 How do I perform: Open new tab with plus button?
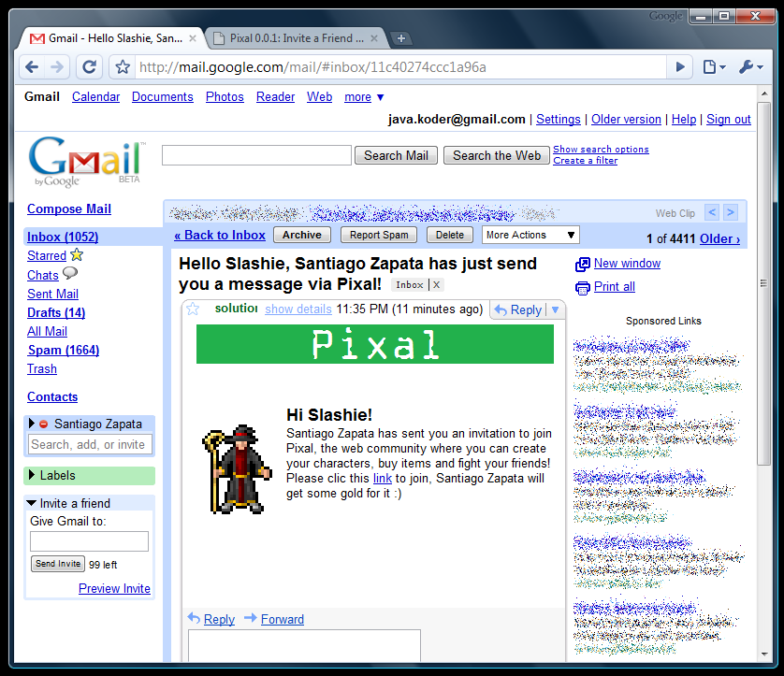click(400, 38)
